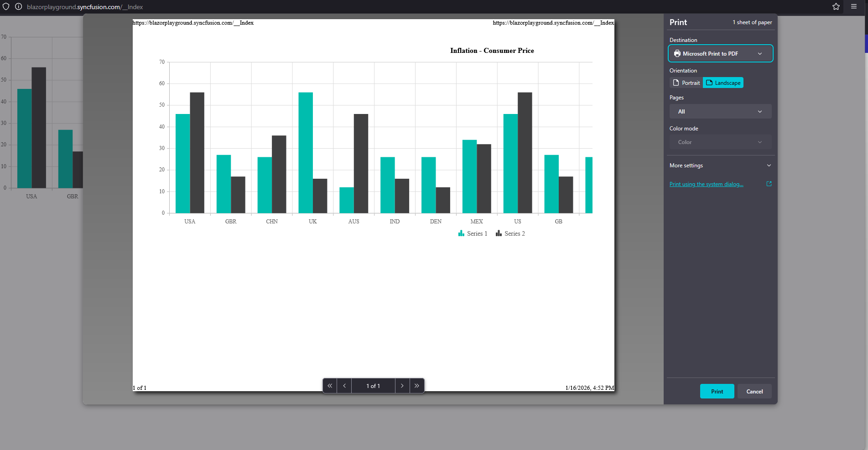Click Print using the system dialog link
This screenshot has width=868, height=450.
(706, 184)
